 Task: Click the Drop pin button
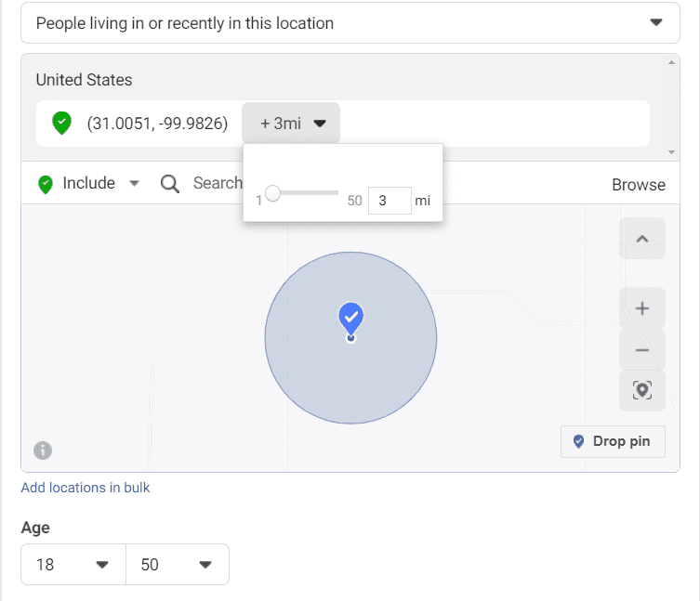613,441
